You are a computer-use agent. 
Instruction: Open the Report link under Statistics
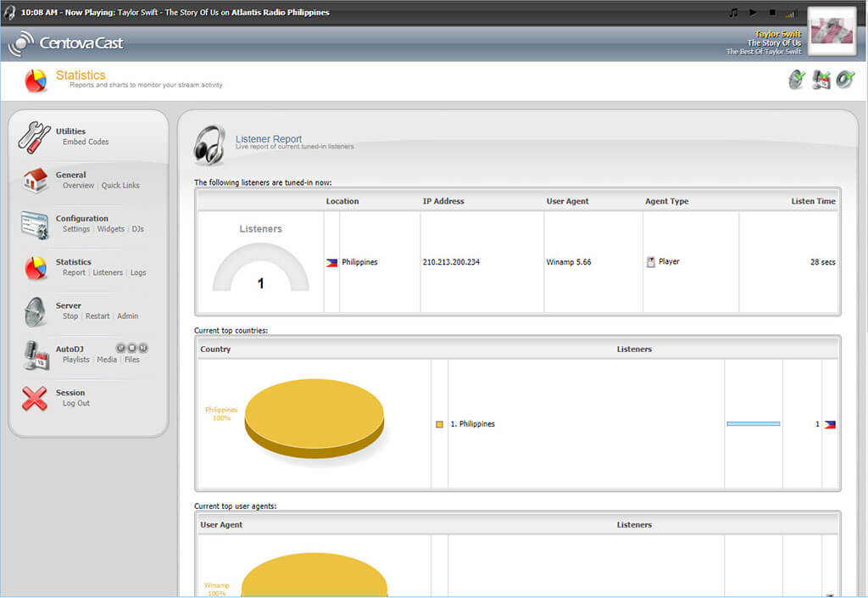[75, 273]
